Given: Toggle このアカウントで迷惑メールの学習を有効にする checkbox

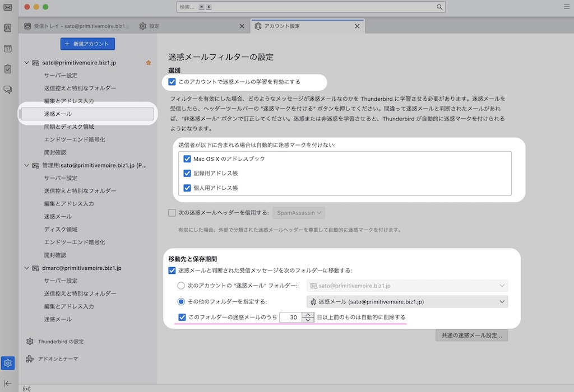Looking at the screenshot, I should tap(172, 82).
